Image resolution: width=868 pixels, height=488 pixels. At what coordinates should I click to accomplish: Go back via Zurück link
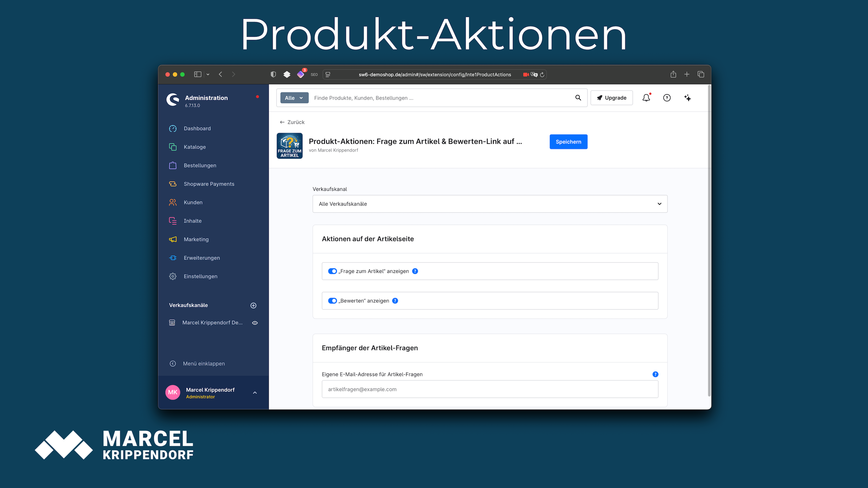[x=292, y=122]
